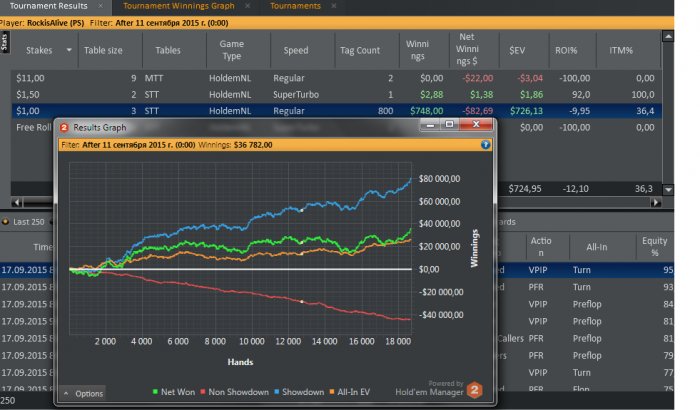
Task: Open the vertical Stats side tab
Action: (4, 42)
